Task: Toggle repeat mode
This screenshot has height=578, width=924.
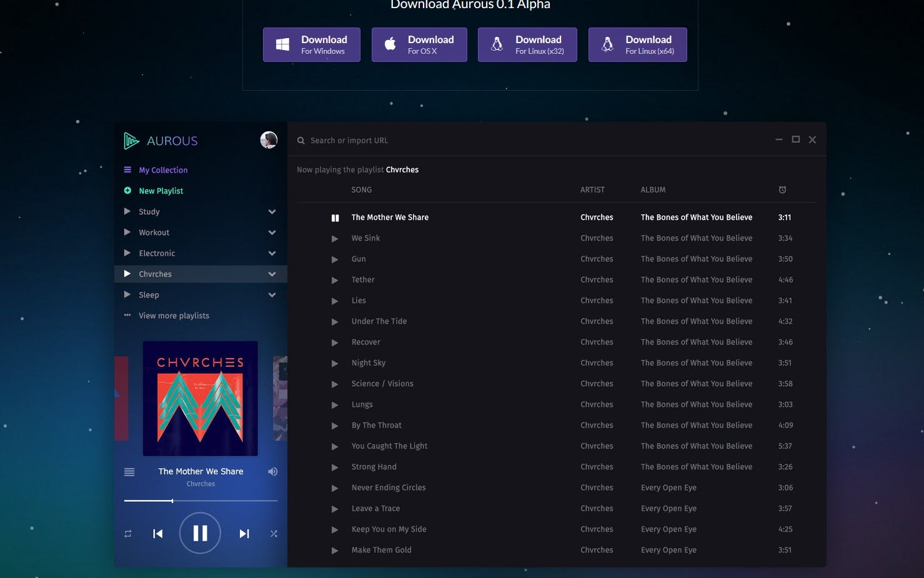Action: tap(128, 534)
